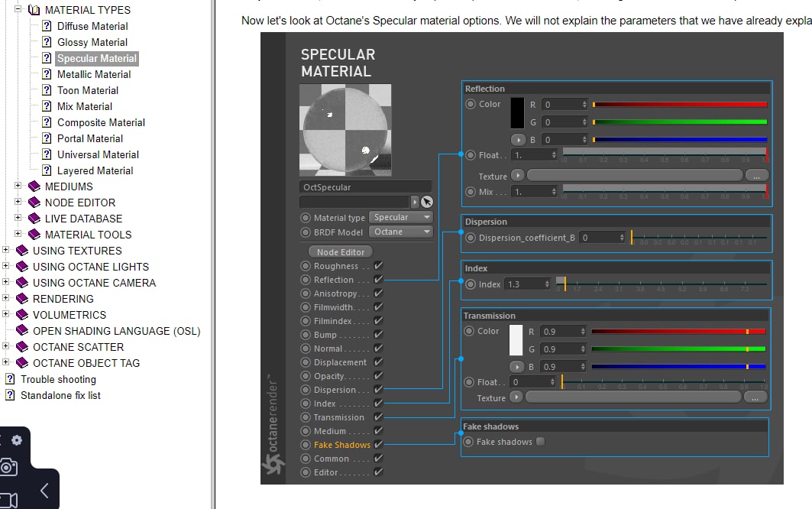Expand the VOLUMETRICS tree node
This screenshot has height=509, width=812.
pyautogui.click(x=5, y=313)
